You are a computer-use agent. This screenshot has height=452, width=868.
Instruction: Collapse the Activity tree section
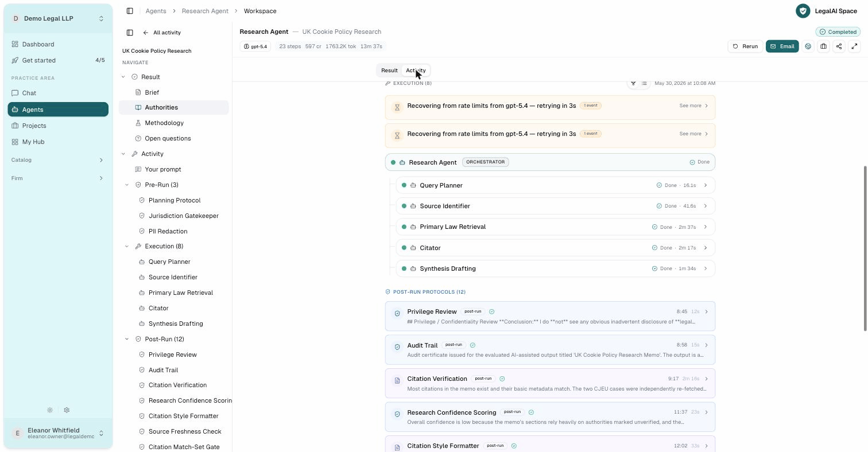click(123, 154)
